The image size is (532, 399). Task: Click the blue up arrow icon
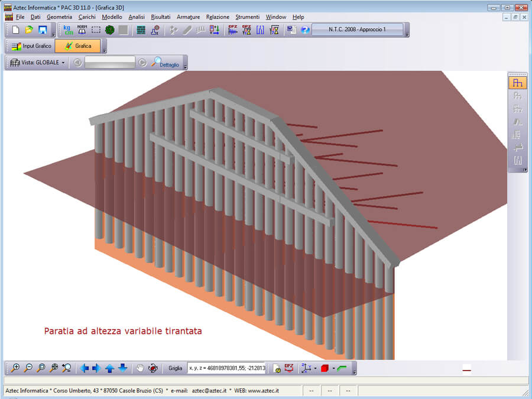110,368
